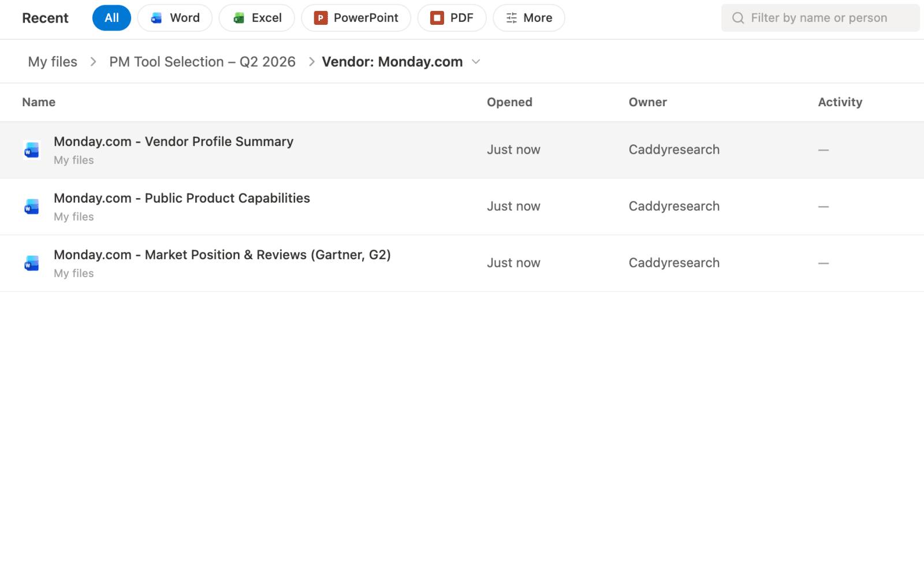The width and height of the screenshot is (924, 578).
Task: Click the magnifier icon in filter box
Action: (738, 18)
